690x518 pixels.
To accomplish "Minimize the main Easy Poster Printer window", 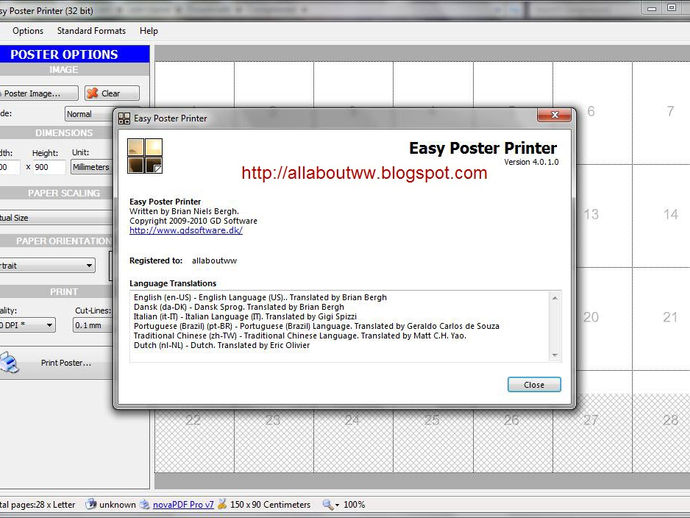I will [x=652, y=8].
